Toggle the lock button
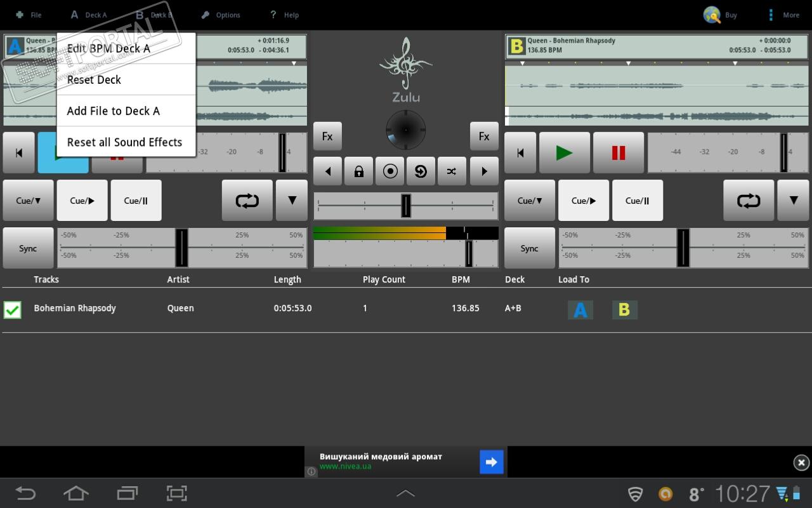The width and height of the screenshot is (812, 508). [x=359, y=171]
